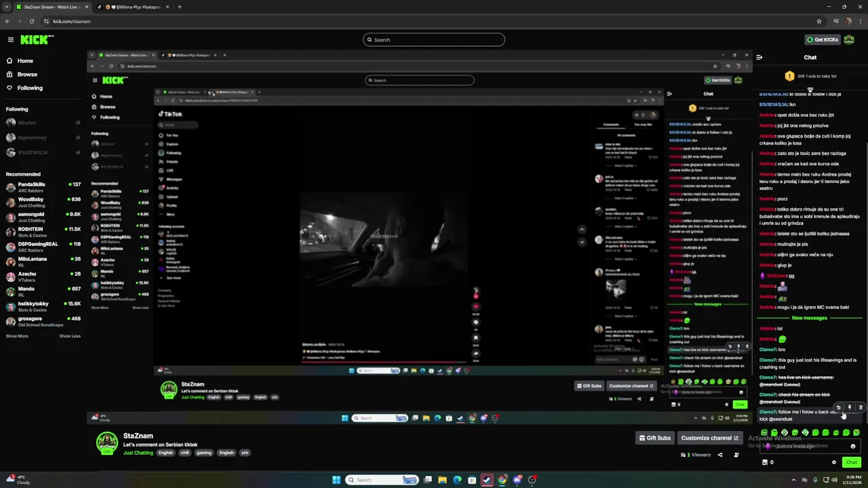Switch to the TikTok @Milena #fyp browser tab

(134, 7)
